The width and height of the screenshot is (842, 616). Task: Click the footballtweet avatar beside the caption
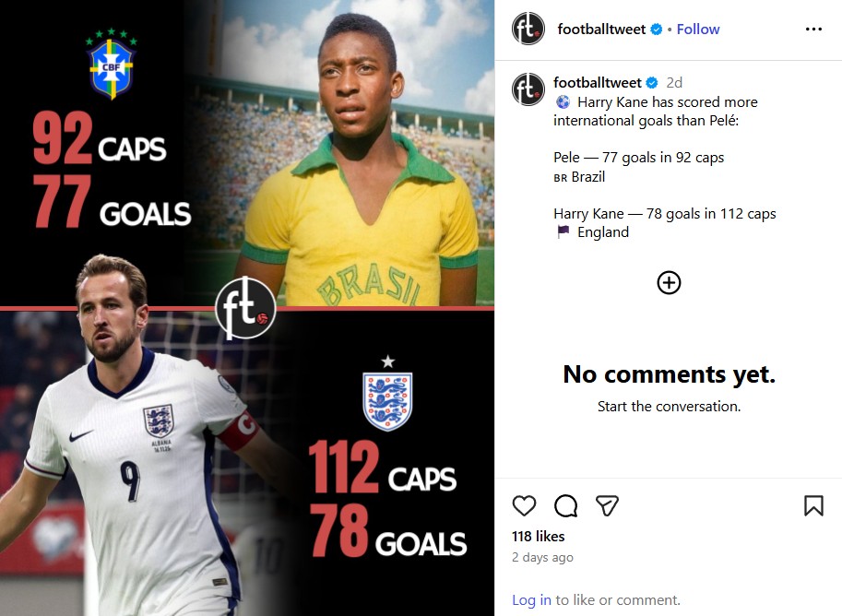(528, 89)
